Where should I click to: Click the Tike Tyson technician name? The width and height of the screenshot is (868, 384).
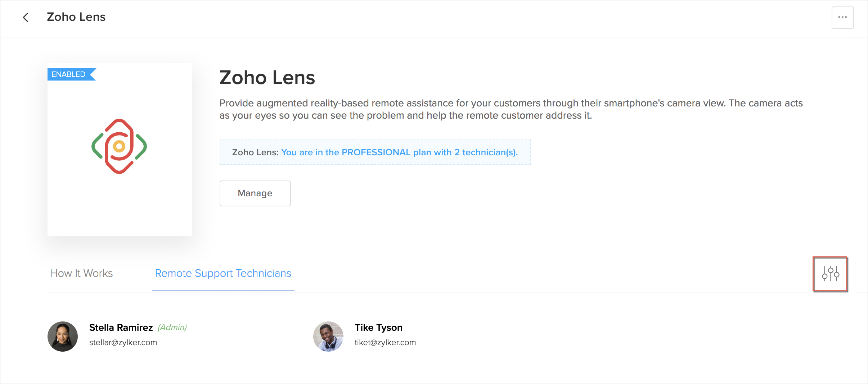coord(378,328)
